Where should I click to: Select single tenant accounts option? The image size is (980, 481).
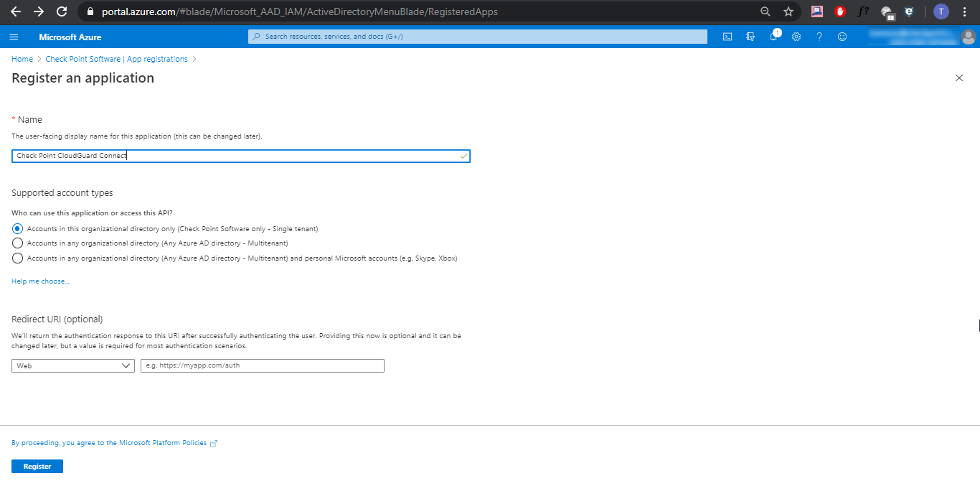pyautogui.click(x=17, y=228)
